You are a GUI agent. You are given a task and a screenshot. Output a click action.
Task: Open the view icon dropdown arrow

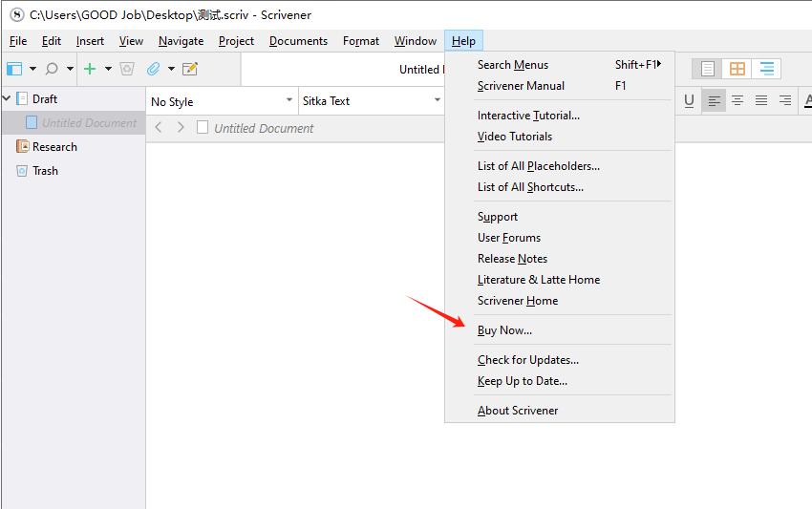pyautogui.click(x=32, y=69)
